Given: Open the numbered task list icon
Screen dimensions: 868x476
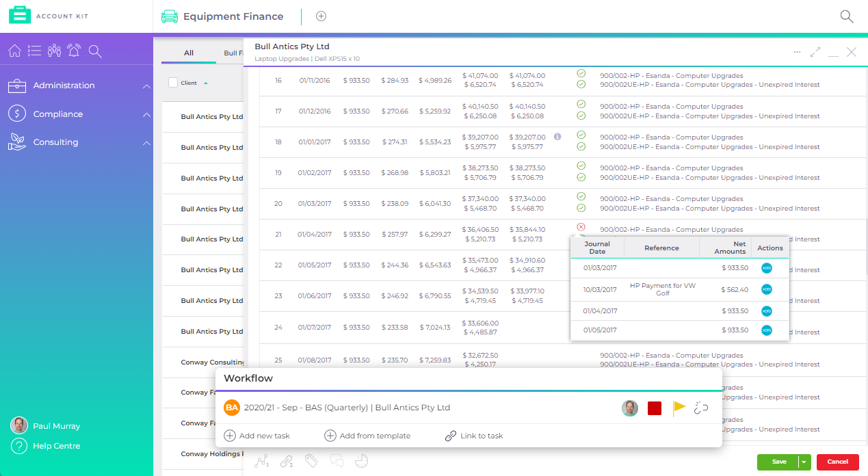Looking at the screenshot, I should click(x=35, y=51).
